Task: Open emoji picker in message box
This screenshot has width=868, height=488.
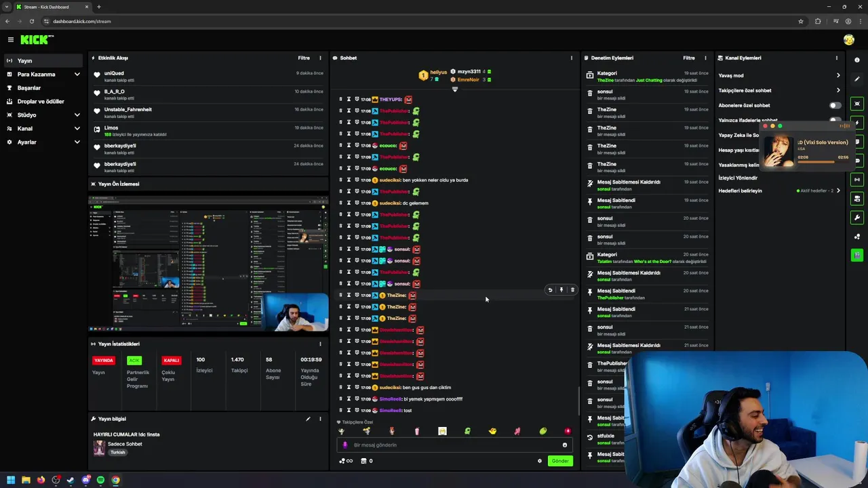Action: [x=564, y=445]
